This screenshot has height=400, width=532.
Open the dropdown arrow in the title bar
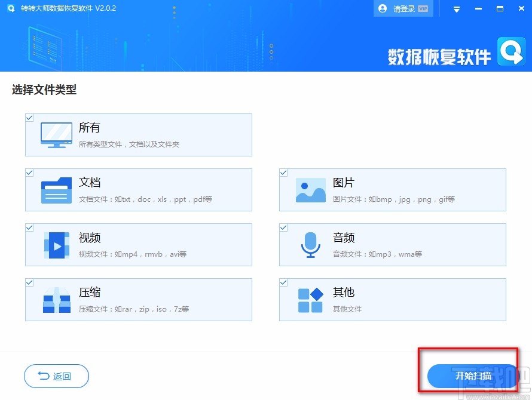[455, 8]
